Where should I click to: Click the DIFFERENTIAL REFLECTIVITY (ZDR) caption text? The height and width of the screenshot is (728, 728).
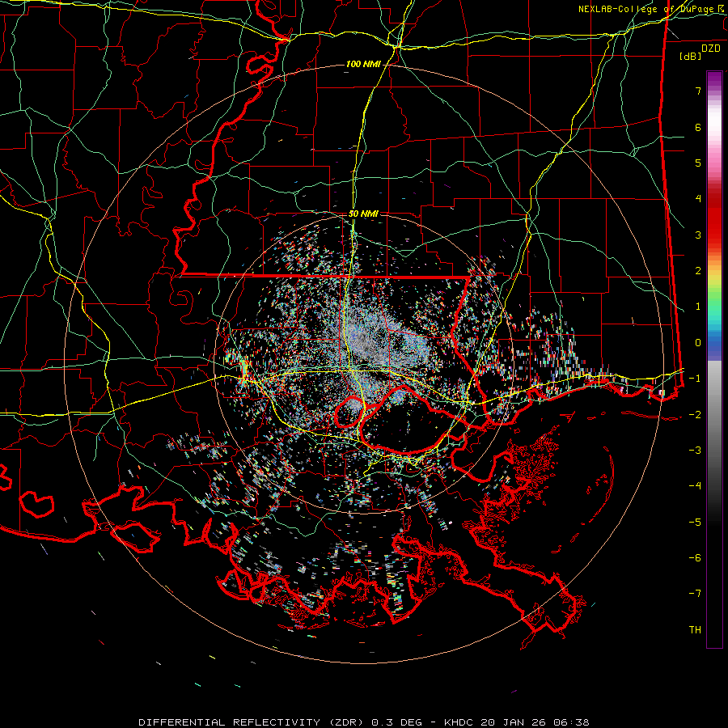coord(253,722)
